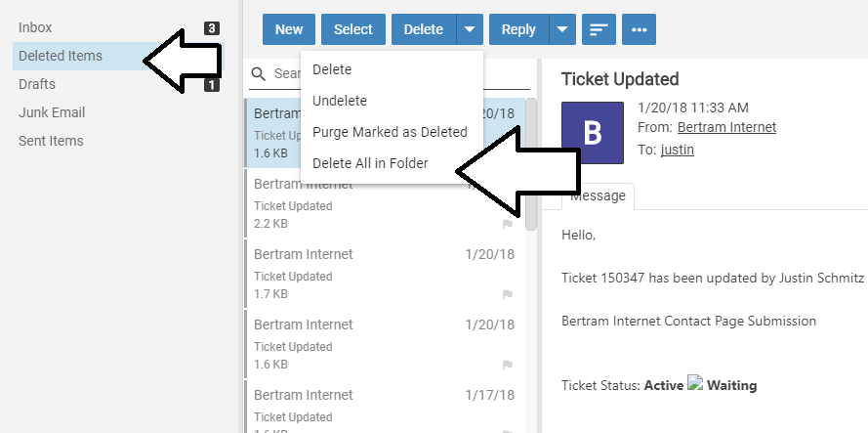Click the justin recipient link

pos(677,150)
